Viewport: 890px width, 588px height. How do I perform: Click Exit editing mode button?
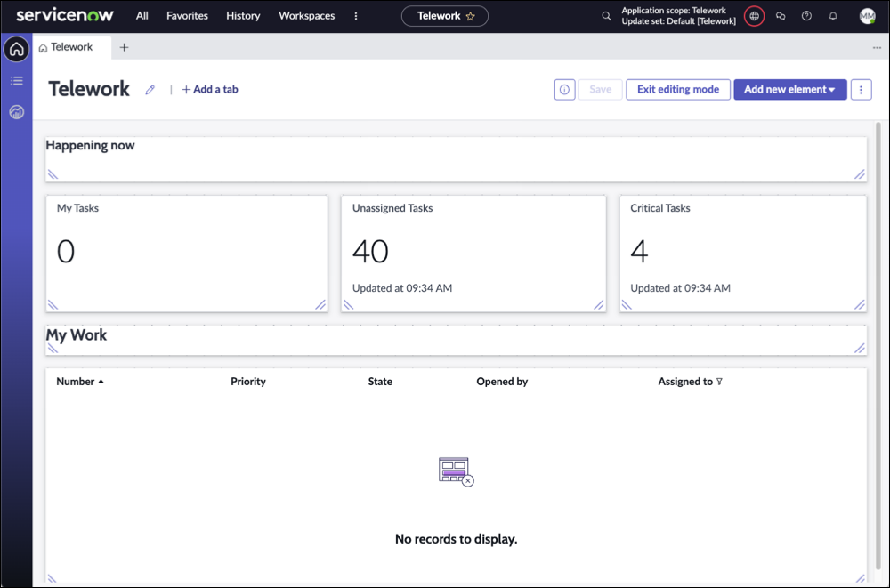677,90
